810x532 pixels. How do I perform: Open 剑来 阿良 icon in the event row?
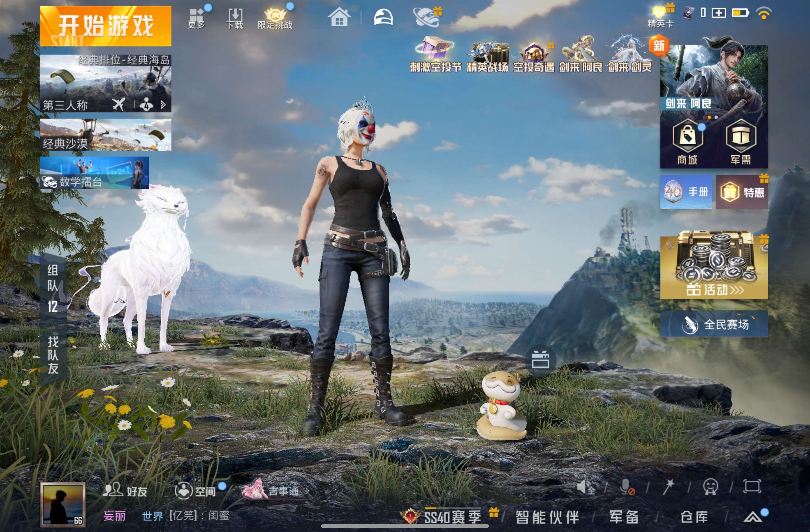[581, 54]
